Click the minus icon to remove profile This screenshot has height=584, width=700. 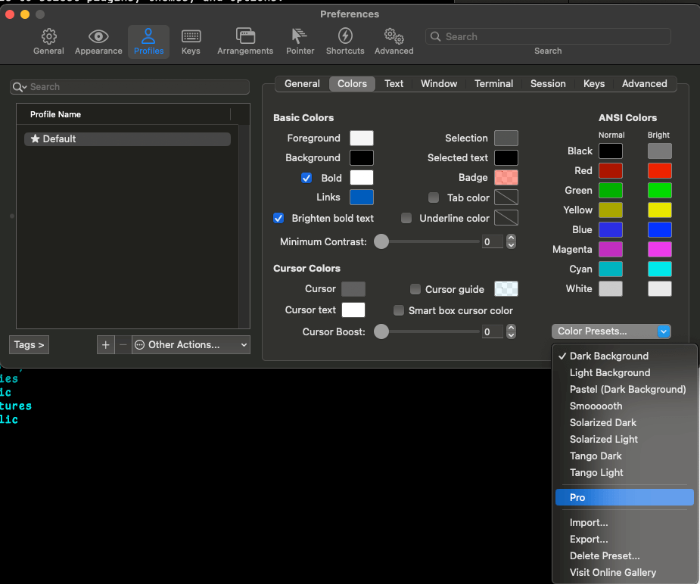tap(123, 345)
